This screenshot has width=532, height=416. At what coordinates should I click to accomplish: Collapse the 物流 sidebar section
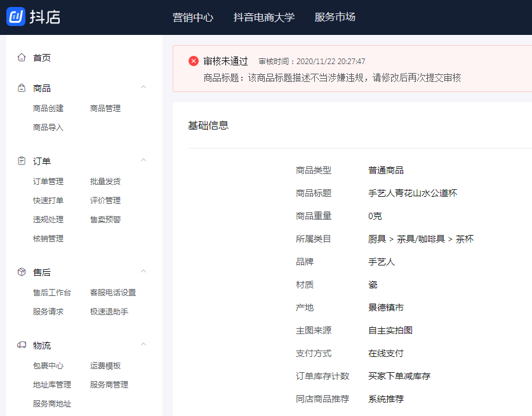click(143, 345)
